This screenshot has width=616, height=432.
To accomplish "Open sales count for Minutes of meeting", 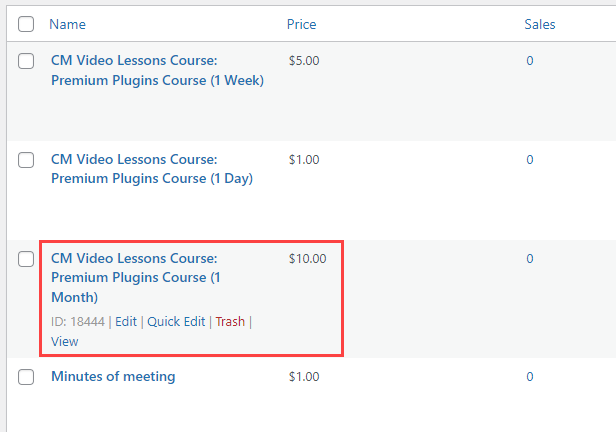I will [x=530, y=377].
